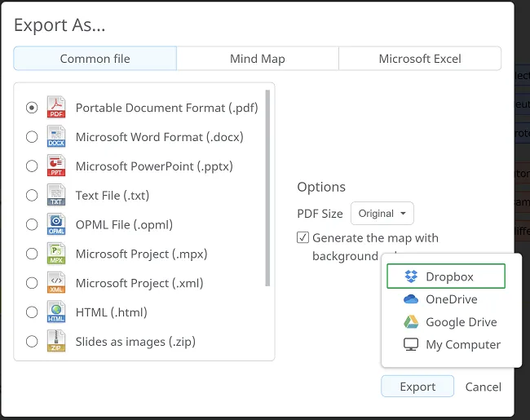The height and width of the screenshot is (420, 530).
Task: Select Microsoft Word Format radio button
Action: tap(32, 137)
